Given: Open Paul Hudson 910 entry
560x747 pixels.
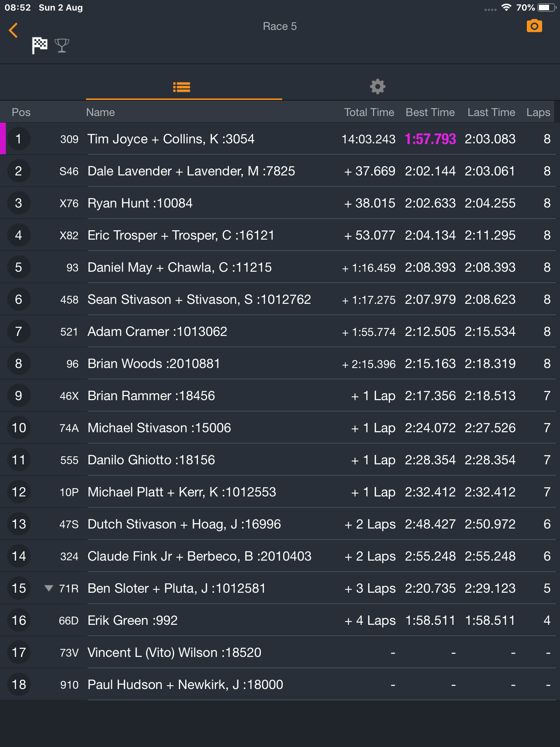Looking at the screenshot, I should click(280, 684).
